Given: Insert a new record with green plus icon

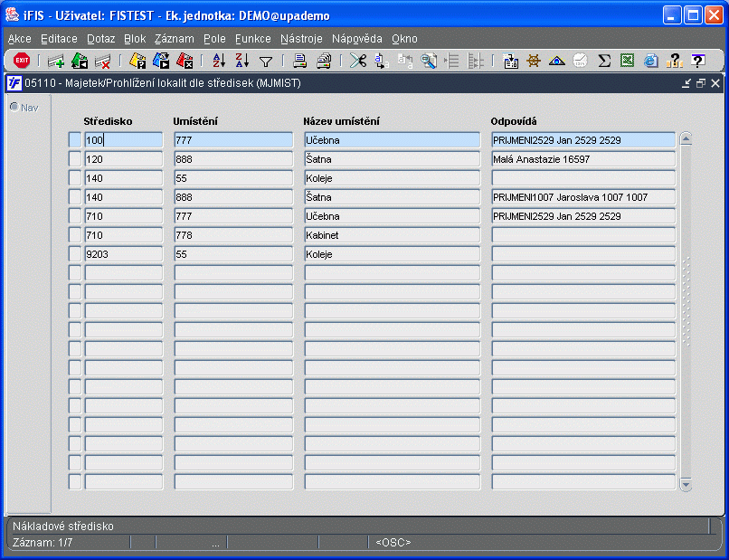Looking at the screenshot, I should pyautogui.click(x=56, y=61).
